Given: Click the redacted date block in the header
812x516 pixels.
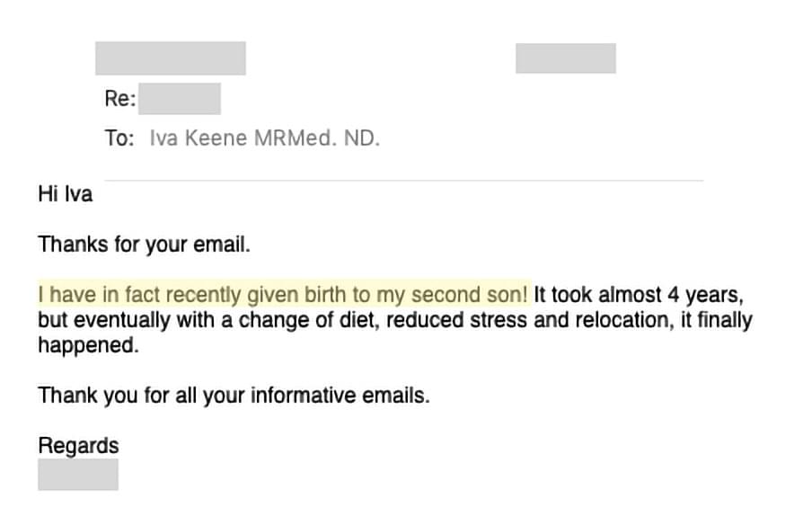Looking at the screenshot, I should 566,58.
